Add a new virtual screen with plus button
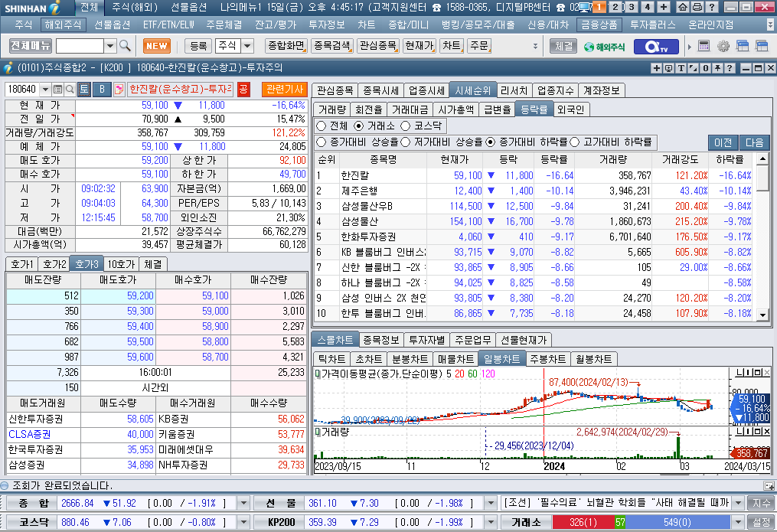Viewport: 777px width, 532px height. (x=664, y=7)
